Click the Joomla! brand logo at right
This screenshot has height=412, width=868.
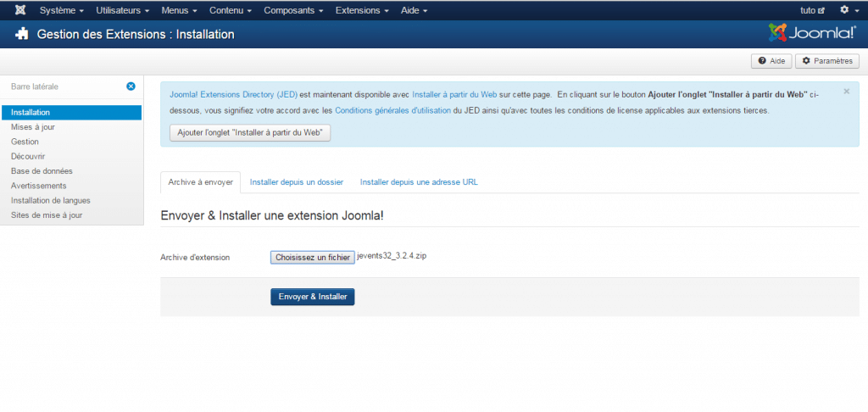pos(812,34)
